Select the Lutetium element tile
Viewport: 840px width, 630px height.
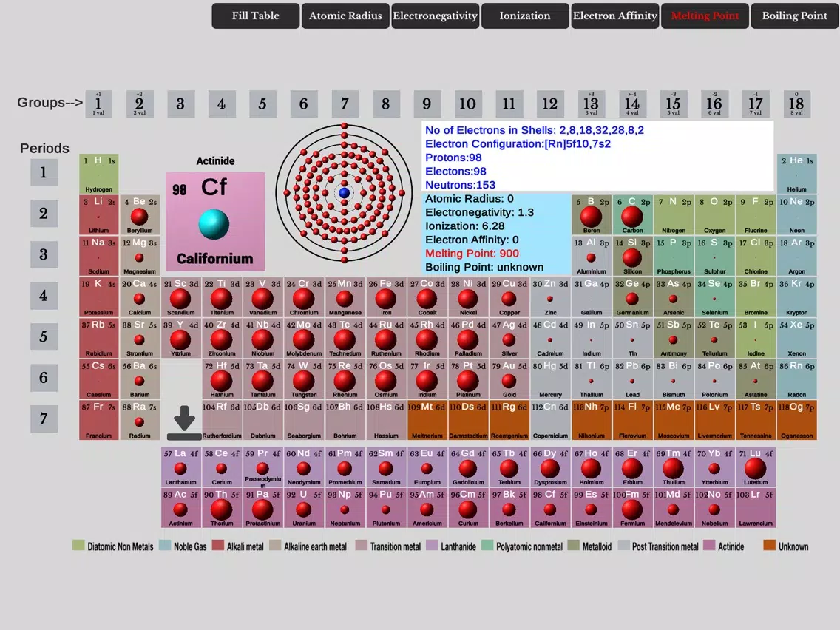(756, 467)
